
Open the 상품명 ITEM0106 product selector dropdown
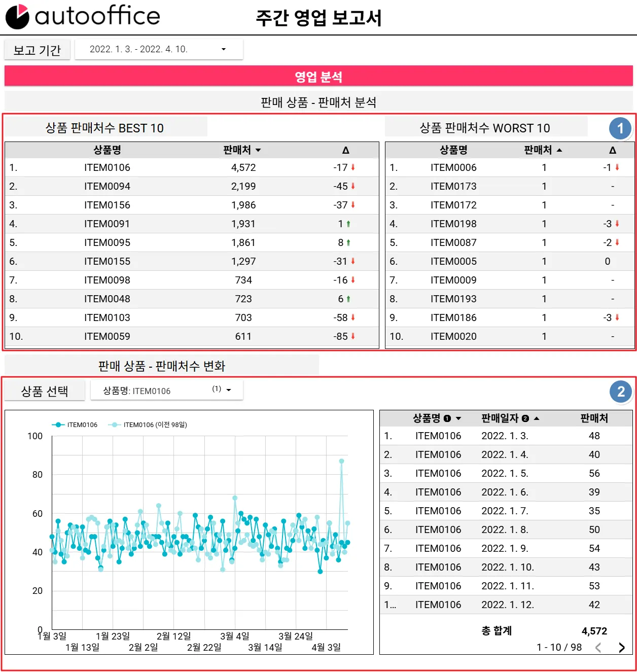[x=166, y=391]
